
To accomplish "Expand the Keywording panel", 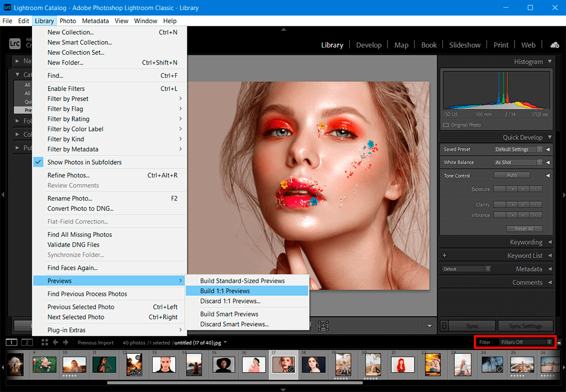I will (550, 242).
